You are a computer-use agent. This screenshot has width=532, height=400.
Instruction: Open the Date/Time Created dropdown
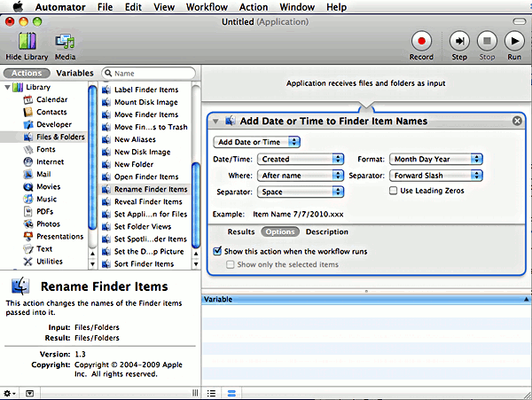[301, 159]
